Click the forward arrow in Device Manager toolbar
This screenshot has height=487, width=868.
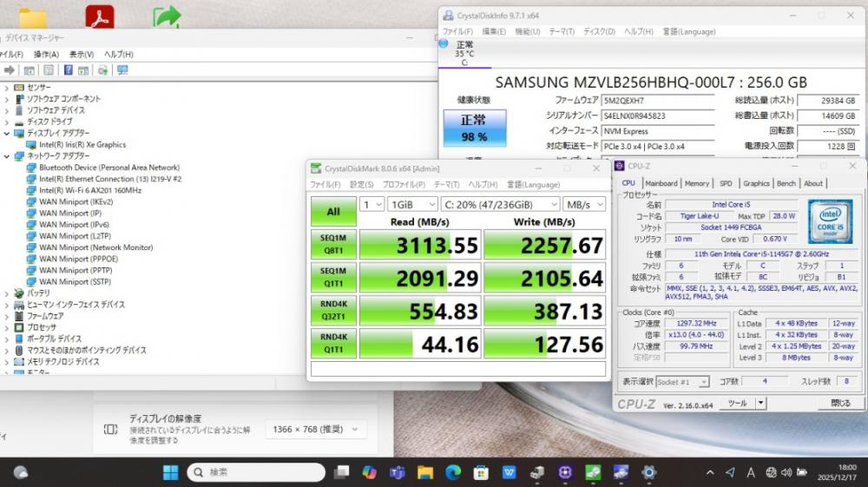click(x=10, y=70)
